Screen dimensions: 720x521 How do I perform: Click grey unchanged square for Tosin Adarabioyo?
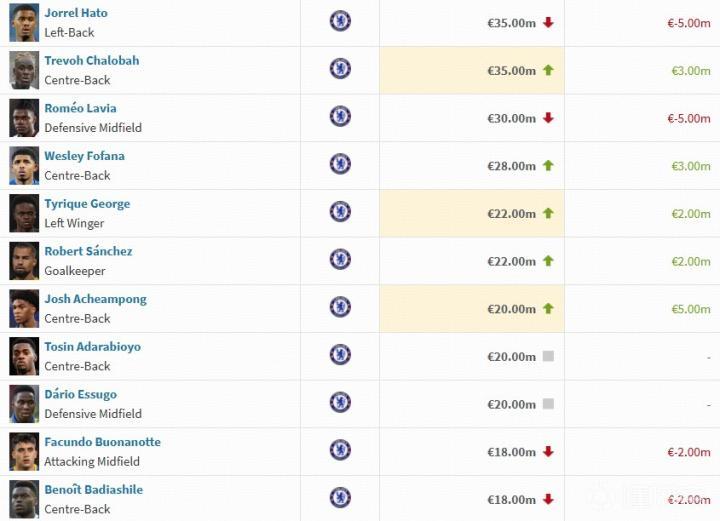[x=548, y=356]
